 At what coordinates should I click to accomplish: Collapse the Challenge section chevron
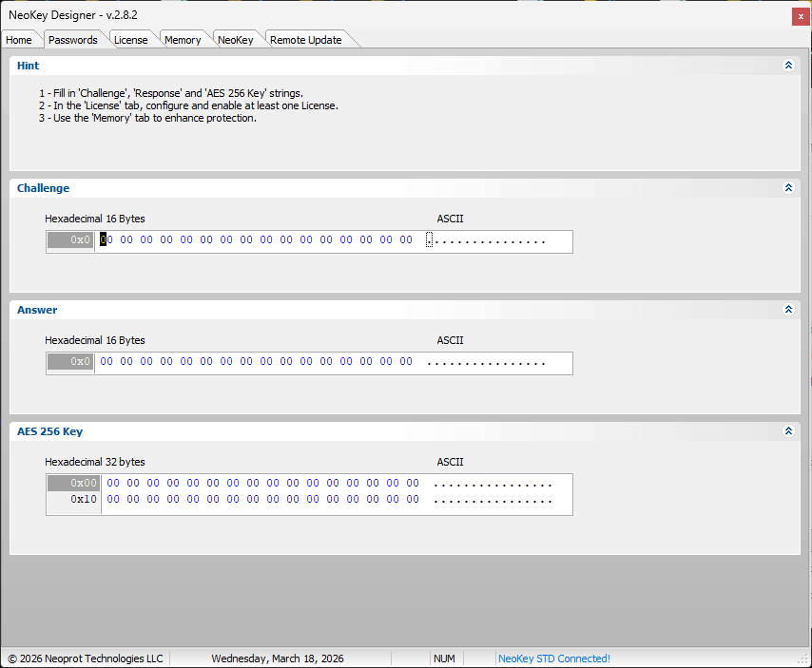point(787,188)
